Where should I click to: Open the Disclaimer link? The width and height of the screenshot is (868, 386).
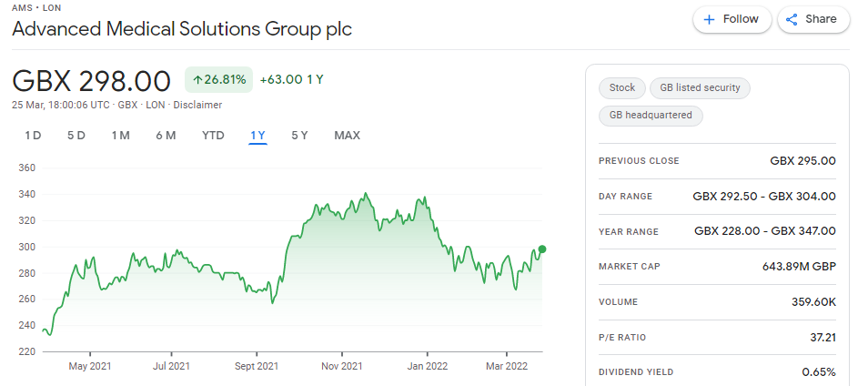click(x=197, y=105)
